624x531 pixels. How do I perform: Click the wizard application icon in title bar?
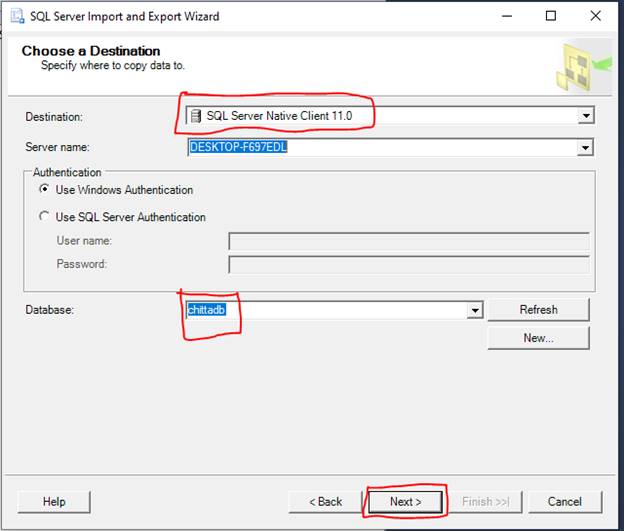point(17,16)
